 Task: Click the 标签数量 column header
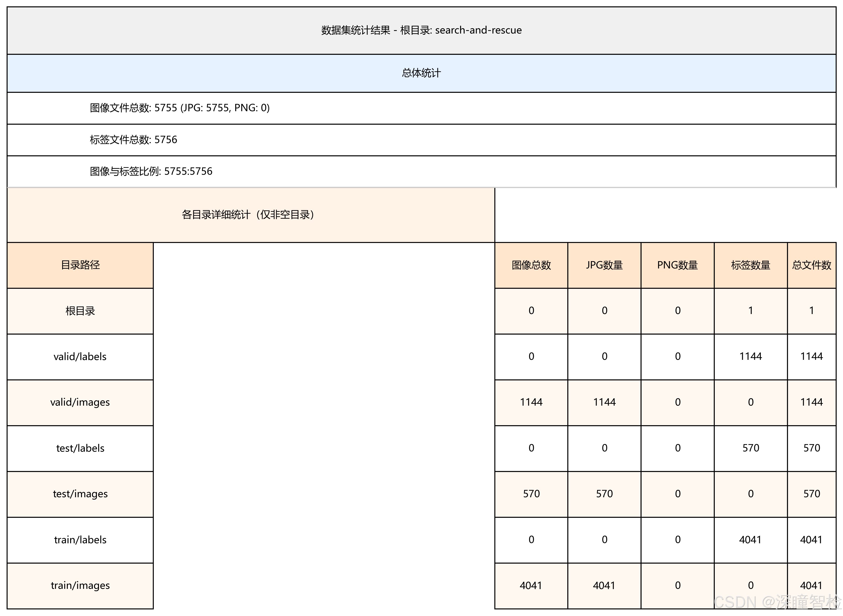click(x=750, y=265)
